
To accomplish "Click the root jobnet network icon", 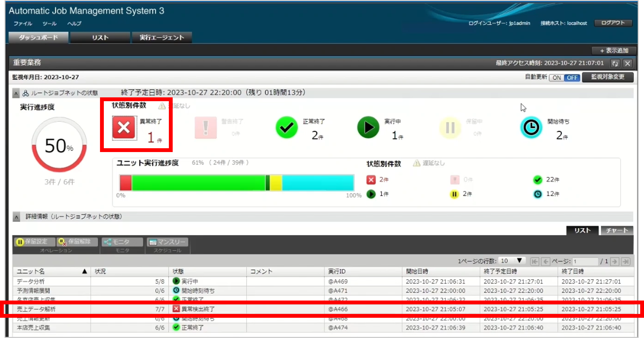I will click(26, 93).
